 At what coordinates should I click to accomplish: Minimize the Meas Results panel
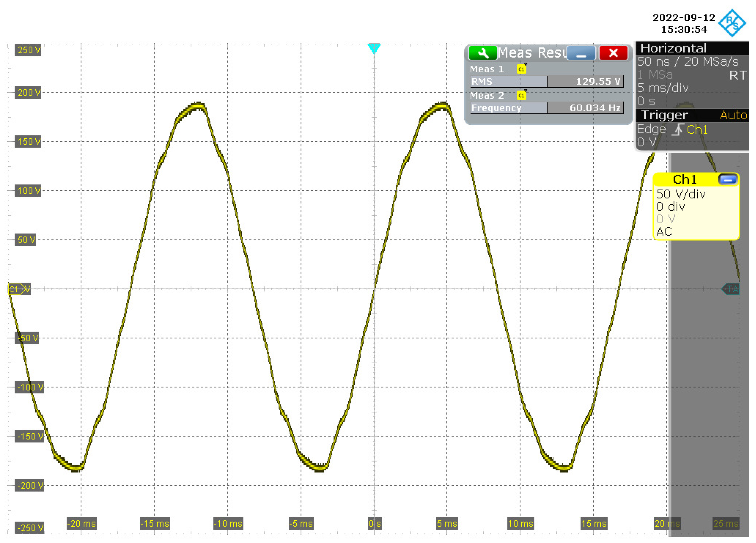pos(581,53)
